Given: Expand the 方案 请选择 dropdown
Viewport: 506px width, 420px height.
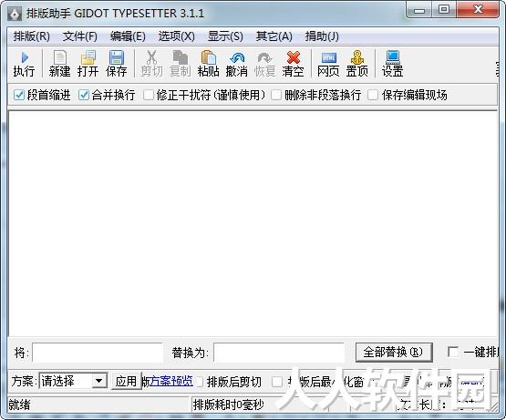Looking at the screenshot, I should tap(98, 381).
